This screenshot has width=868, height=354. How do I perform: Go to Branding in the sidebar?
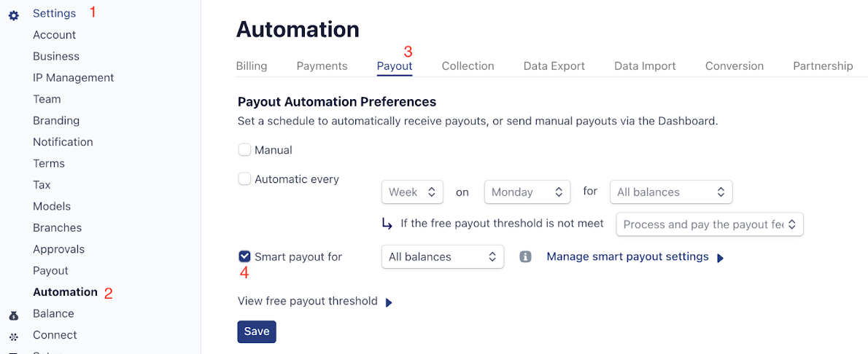click(56, 121)
